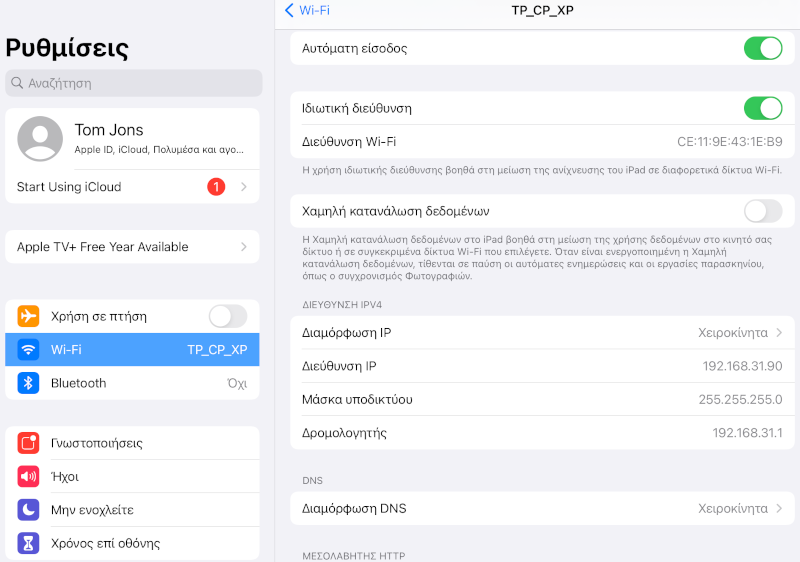800x562 pixels.
Task: Open the Γνωστοποιήσεις notifications icon
Action: (29, 443)
